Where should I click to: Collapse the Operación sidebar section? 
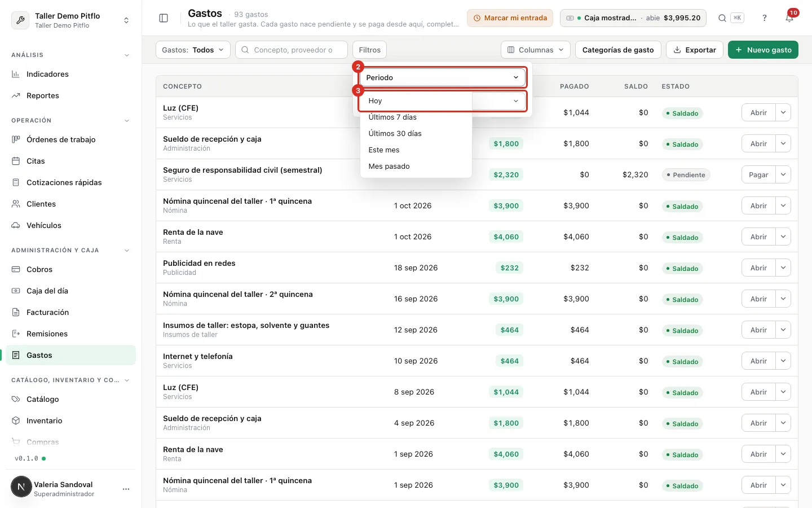[x=127, y=121]
